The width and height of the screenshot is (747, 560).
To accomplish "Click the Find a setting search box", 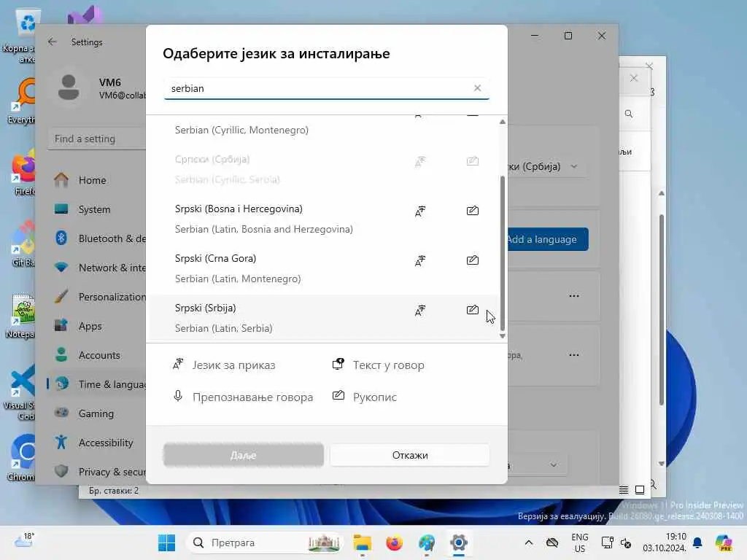I will pos(97,139).
